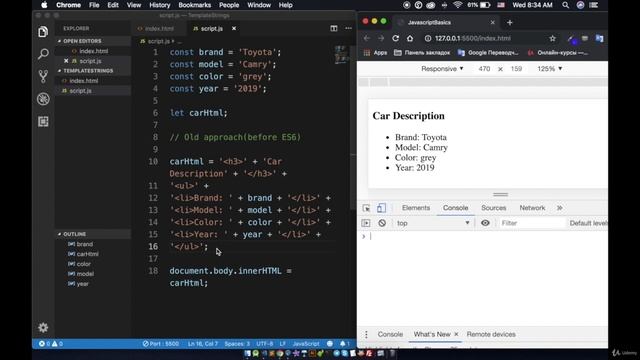Open the Search view in activity bar
Image resolution: width=640 pixels, height=360 pixels.
[43, 54]
